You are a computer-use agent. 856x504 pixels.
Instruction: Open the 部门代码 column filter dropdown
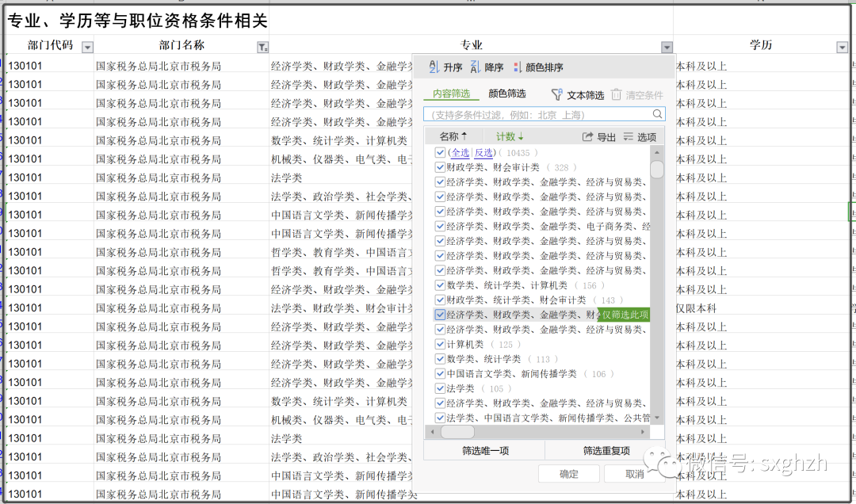(x=87, y=48)
